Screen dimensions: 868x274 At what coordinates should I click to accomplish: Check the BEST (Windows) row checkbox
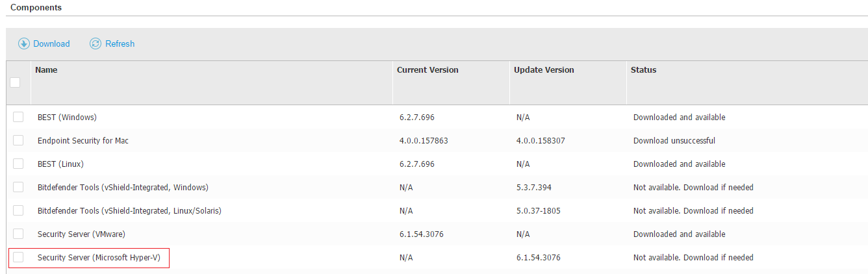pos(18,117)
